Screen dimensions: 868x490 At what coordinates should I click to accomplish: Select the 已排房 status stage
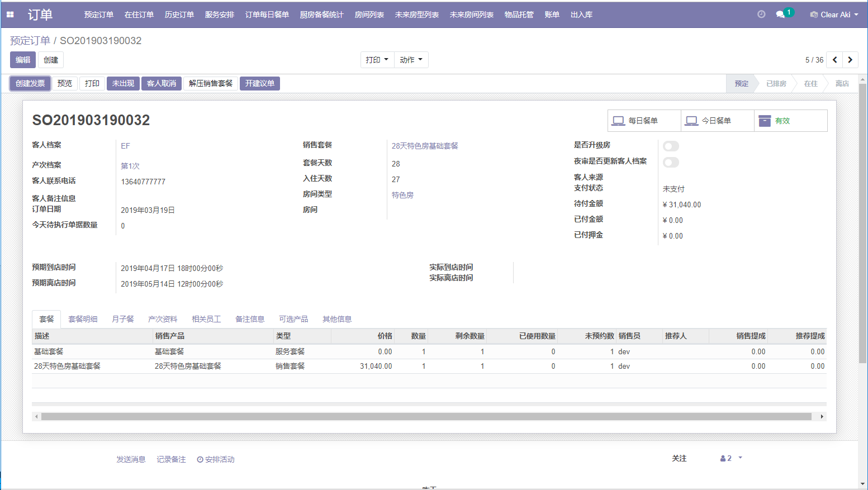[776, 83]
